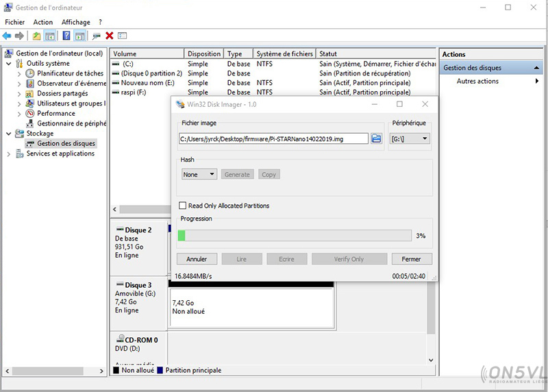Select the 7,42 Go Non alloué partition
The height and width of the screenshot is (392, 548).
tap(251, 308)
